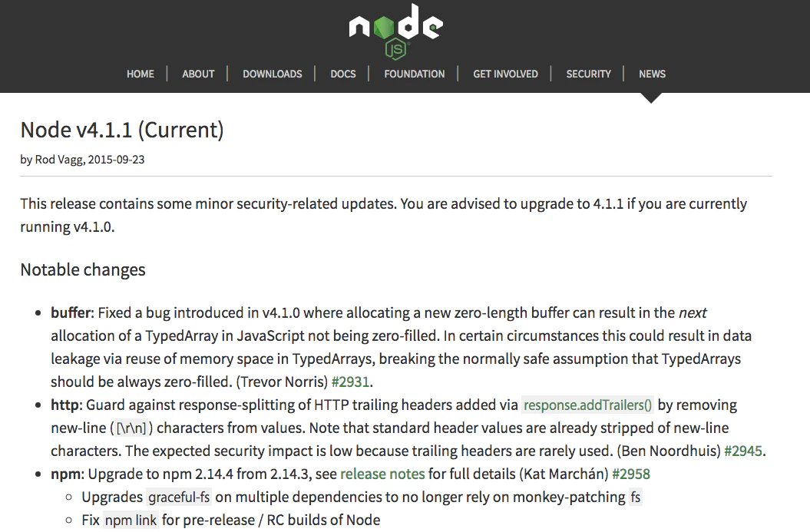The height and width of the screenshot is (532, 810).
Task: Open the HOME navigation item
Action: (x=141, y=74)
